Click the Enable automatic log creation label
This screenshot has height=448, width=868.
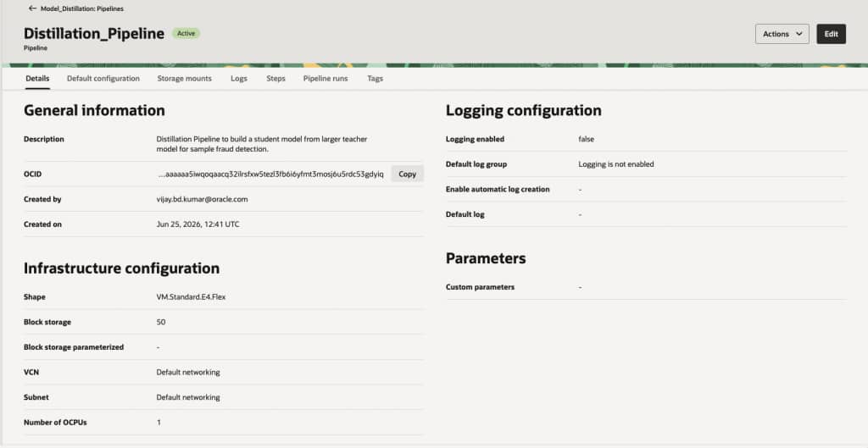pyautogui.click(x=498, y=189)
